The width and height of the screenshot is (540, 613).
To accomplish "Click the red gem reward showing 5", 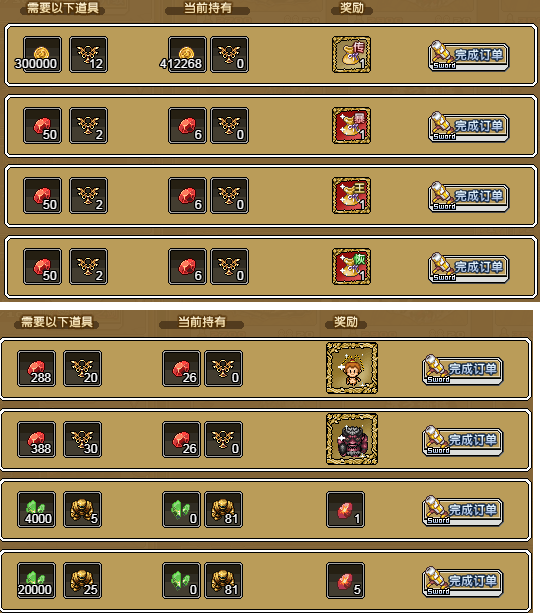I will pos(346,581).
